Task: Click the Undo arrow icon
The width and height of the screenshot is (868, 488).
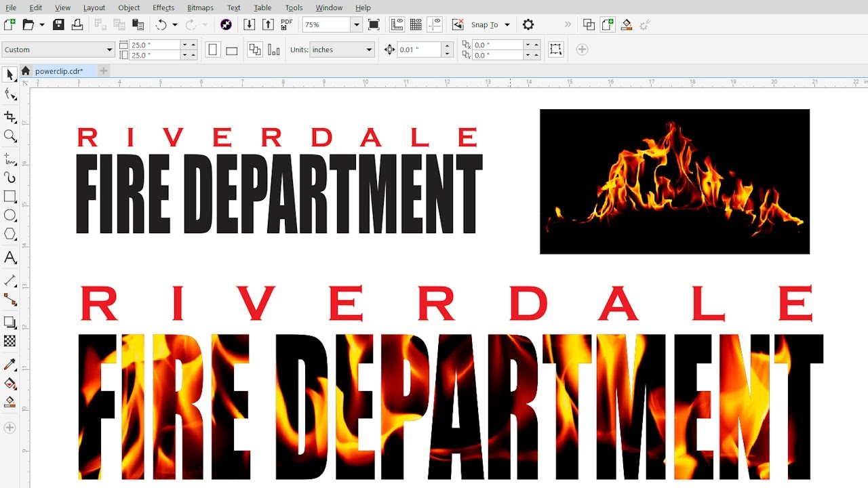Action: pos(161,24)
